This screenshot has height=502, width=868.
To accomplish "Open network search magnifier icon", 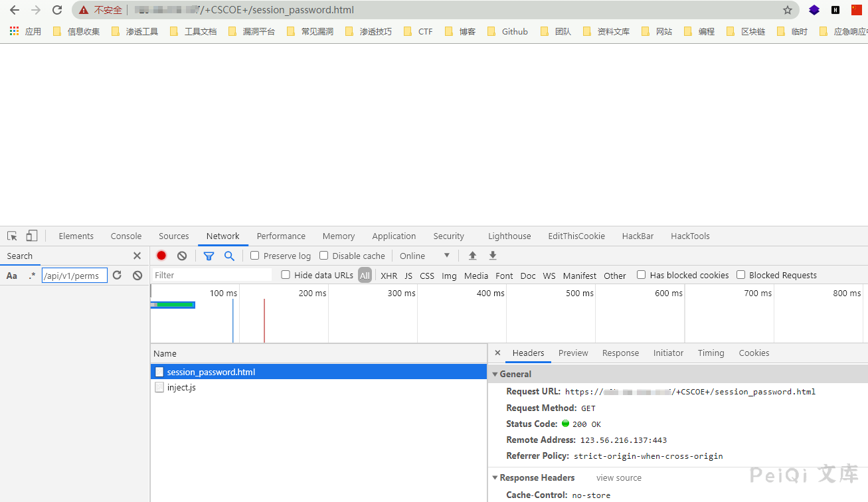I will 229,256.
